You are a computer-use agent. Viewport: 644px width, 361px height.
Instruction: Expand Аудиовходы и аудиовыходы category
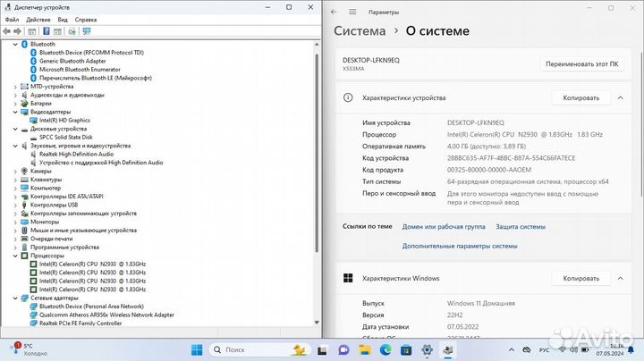coord(15,95)
